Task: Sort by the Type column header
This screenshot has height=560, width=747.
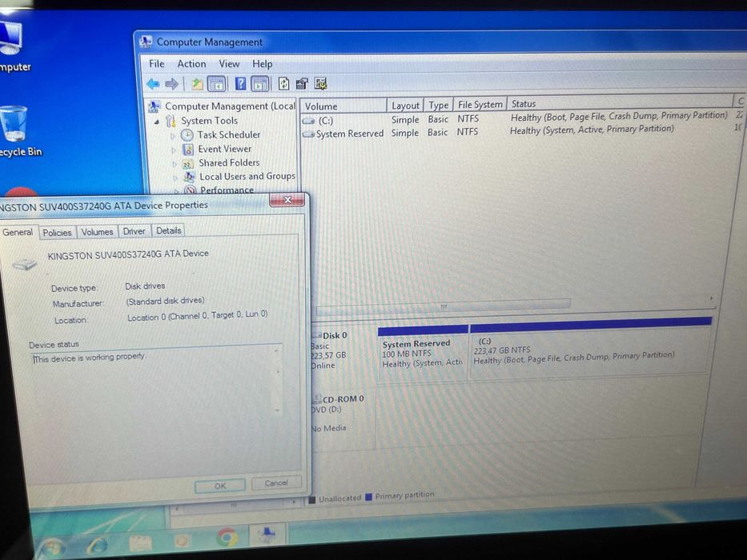Action: pos(438,106)
